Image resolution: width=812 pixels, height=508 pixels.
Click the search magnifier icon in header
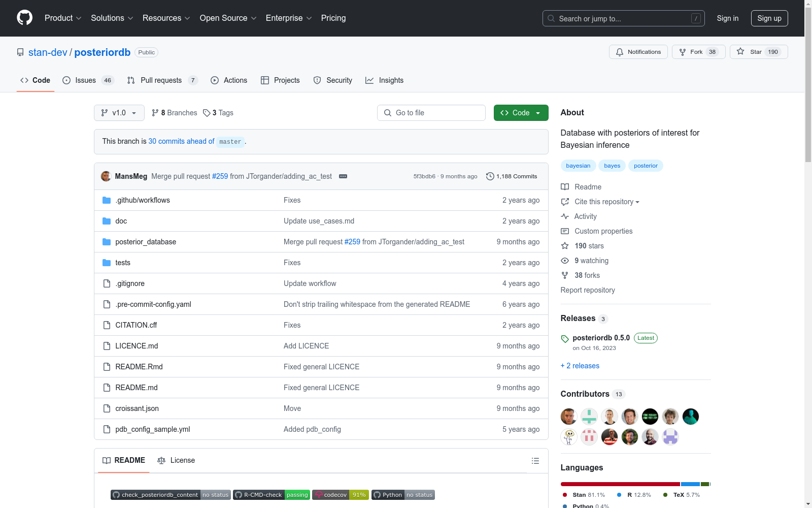point(551,18)
